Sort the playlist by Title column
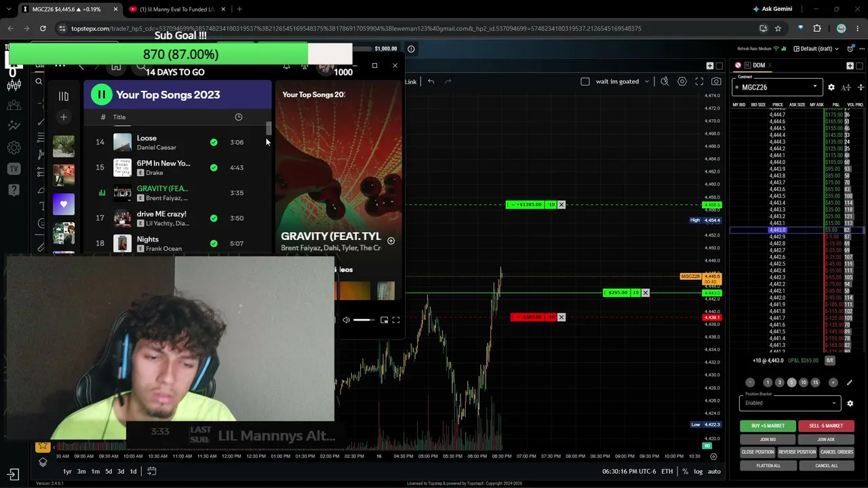868x488 pixels. [x=119, y=117]
